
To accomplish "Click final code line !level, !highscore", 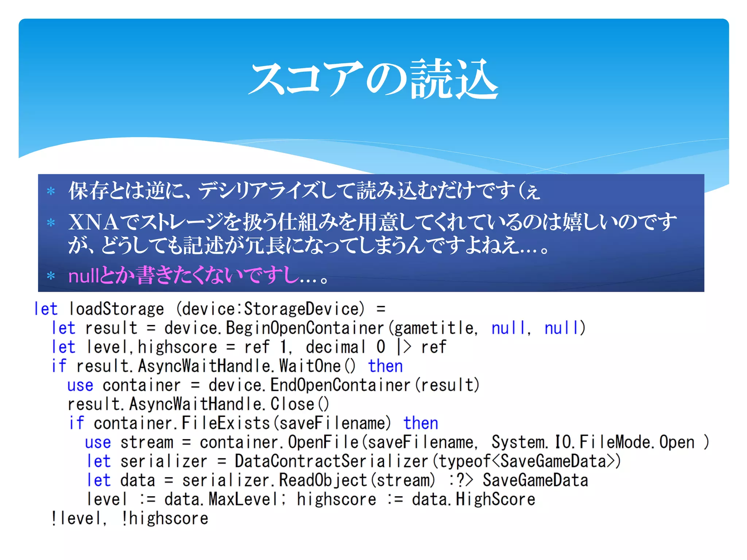I will pyautogui.click(x=129, y=518).
